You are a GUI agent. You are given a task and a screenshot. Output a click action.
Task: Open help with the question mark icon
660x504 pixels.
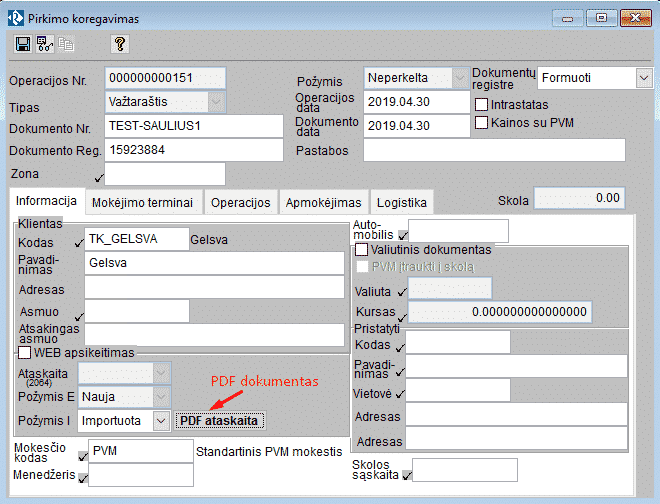(x=119, y=44)
